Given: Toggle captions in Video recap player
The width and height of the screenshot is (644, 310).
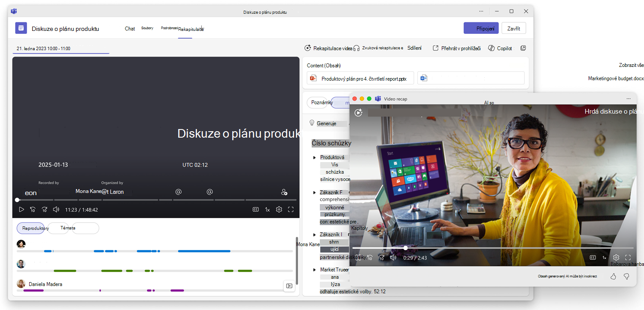Looking at the screenshot, I should 592,258.
